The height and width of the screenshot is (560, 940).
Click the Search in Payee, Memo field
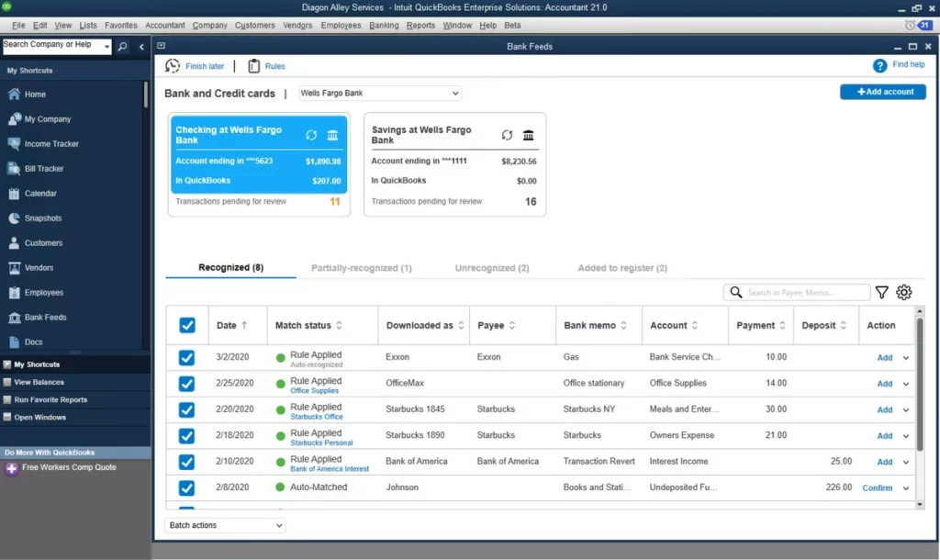tap(799, 292)
